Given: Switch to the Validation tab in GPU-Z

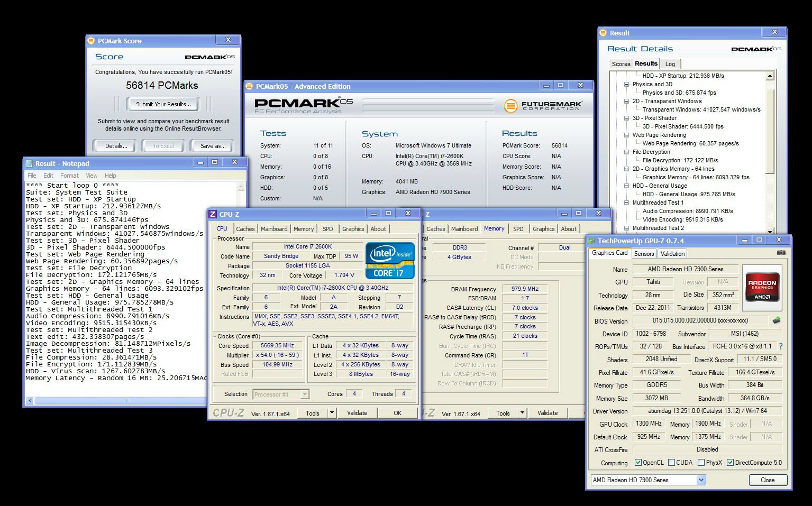Looking at the screenshot, I should [672, 254].
